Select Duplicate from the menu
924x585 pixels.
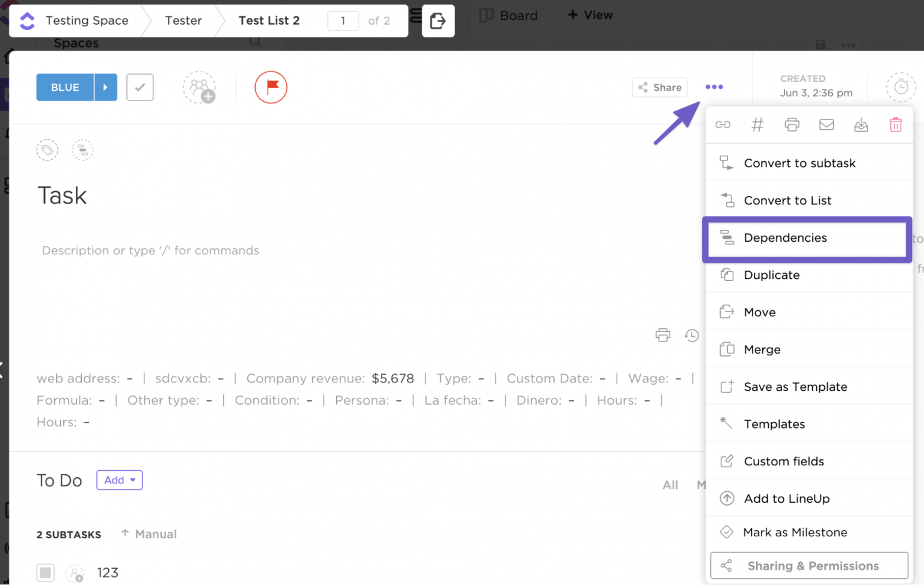click(771, 275)
